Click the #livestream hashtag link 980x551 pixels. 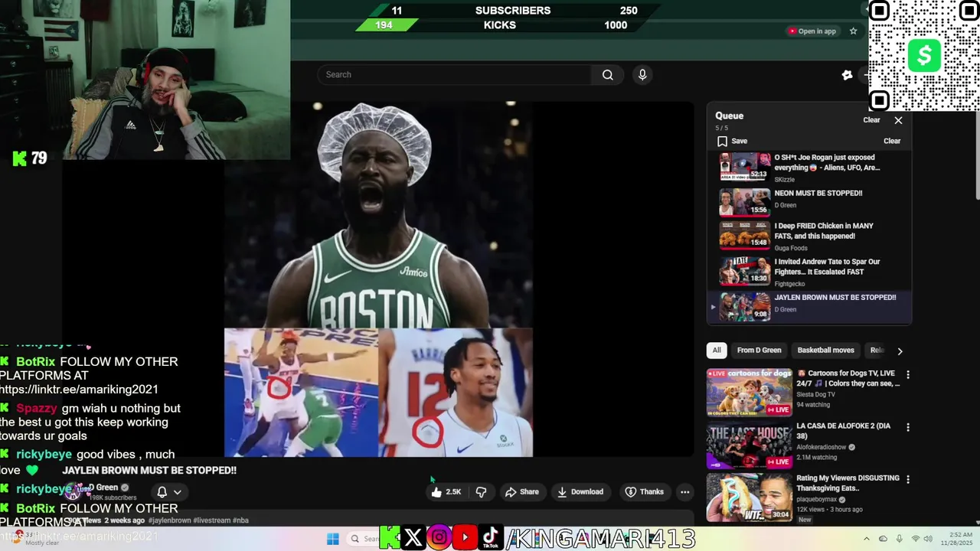(211, 520)
